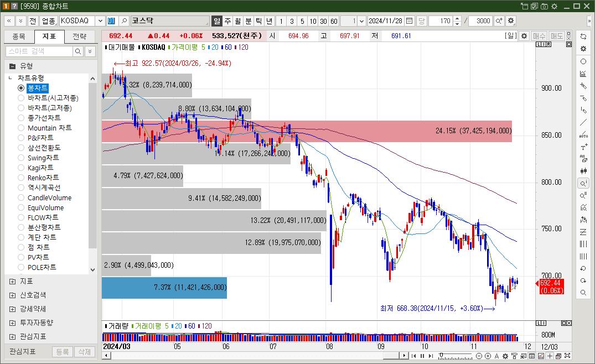Image resolution: width=595 pixels, height=364 pixels.
Task: Choose the Mountain 차트 radio option
Action: (x=21, y=128)
